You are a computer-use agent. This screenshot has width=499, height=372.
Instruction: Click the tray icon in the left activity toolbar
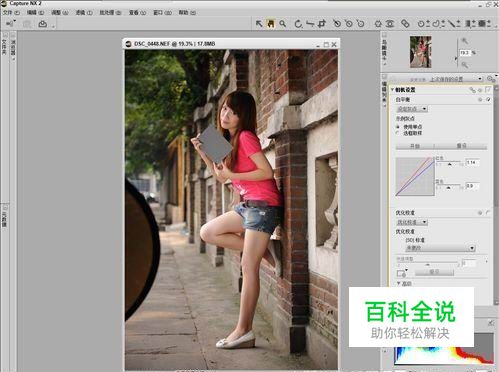43,24
